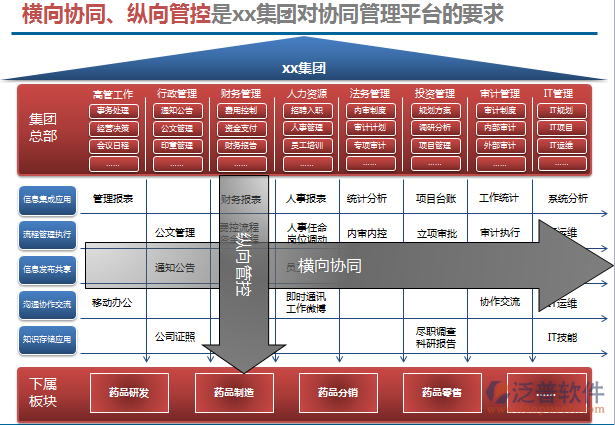Click the 审计执行 grid text
This screenshot has width=615, height=425.
(500, 232)
